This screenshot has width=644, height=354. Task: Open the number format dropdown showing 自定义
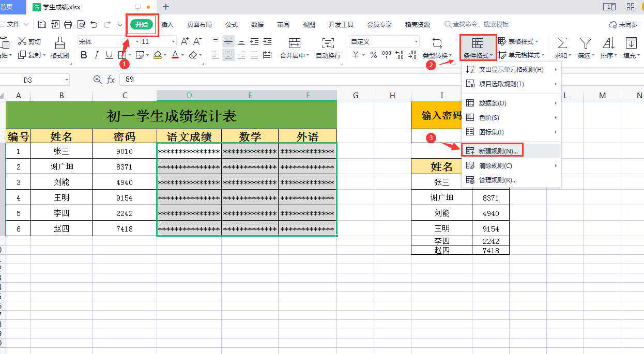point(416,42)
